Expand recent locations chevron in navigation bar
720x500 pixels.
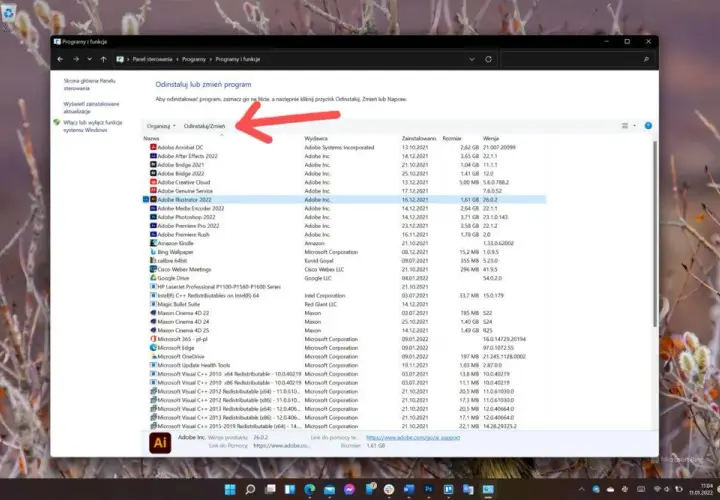90,59
